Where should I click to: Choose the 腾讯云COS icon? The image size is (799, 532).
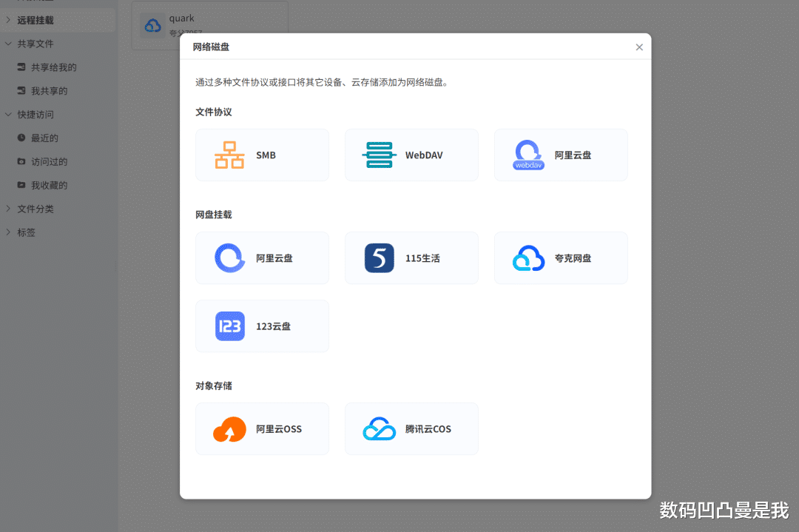coord(379,429)
